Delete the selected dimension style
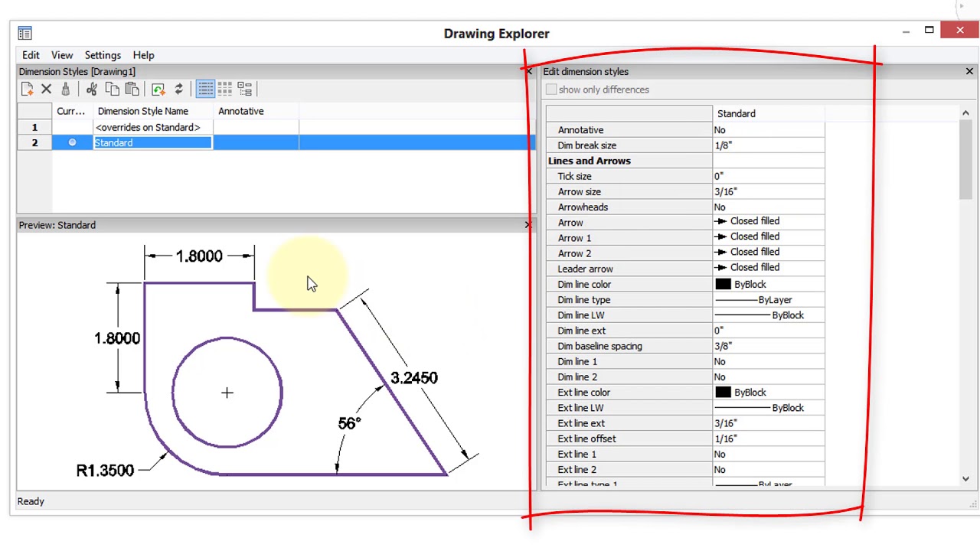 [x=46, y=90]
